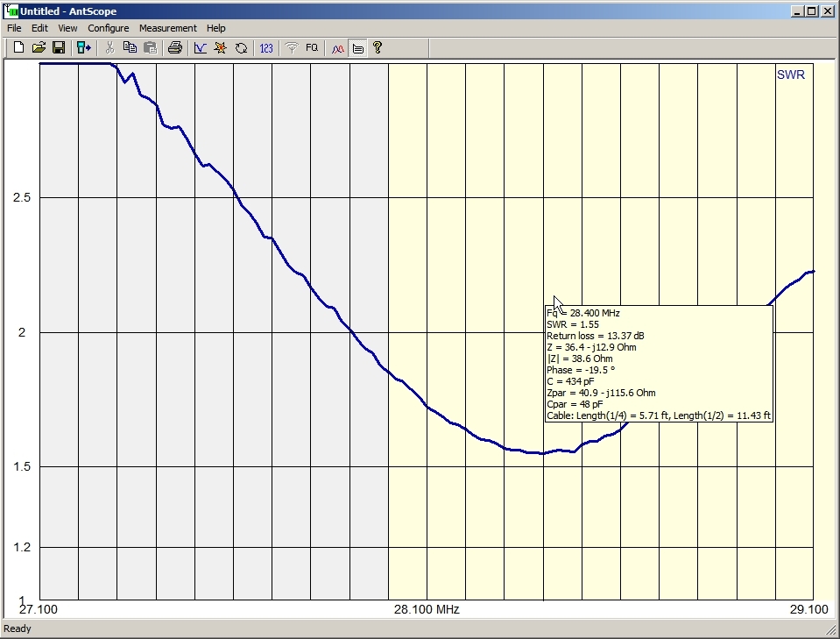Image resolution: width=840 pixels, height=639 pixels.
Task: Click the device export icon beside Save
Action: tap(84, 47)
